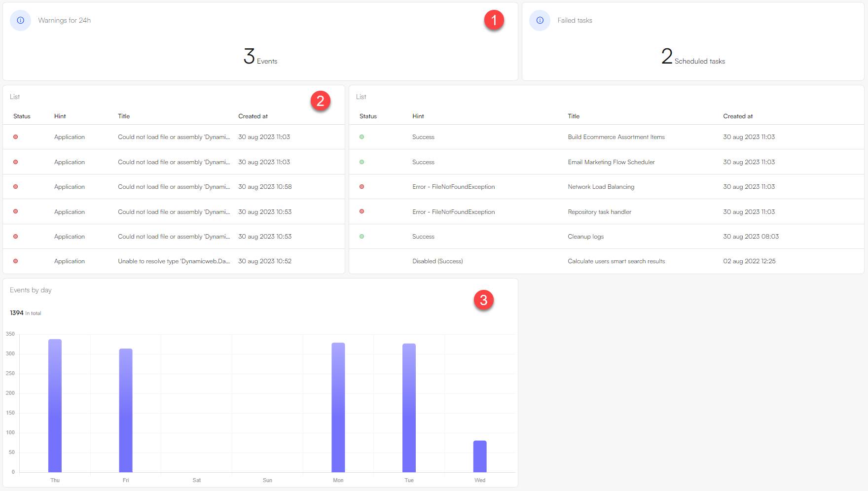
Task: Click the Monday bar in Events by day chart
Action: pyautogui.click(x=338, y=407)
